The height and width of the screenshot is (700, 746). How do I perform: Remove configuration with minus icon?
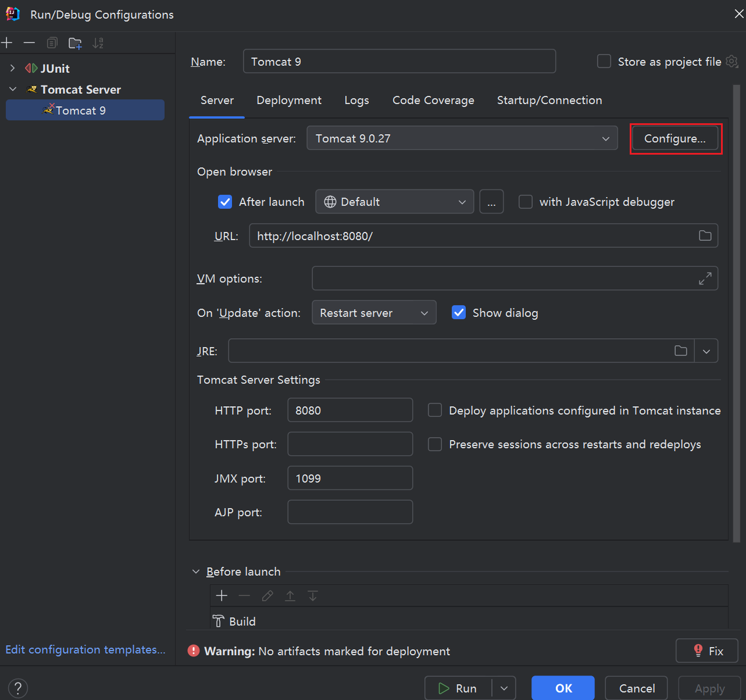29,43
